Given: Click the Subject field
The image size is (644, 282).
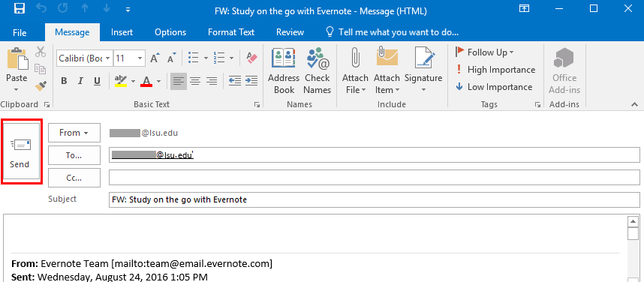Looking at the screenshot, I should tap(374, 200).
